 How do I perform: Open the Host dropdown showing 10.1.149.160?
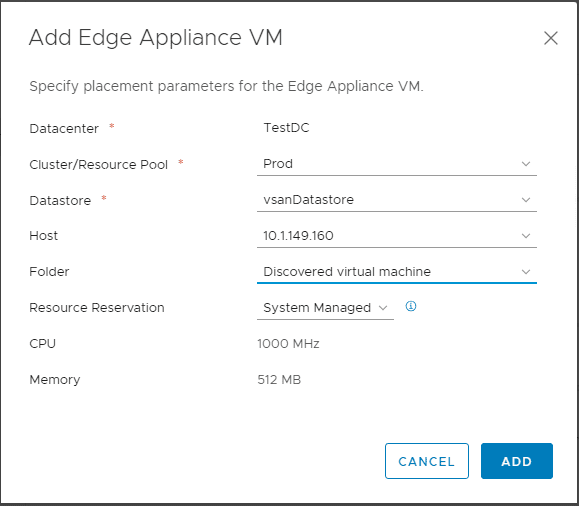(397, 236)
